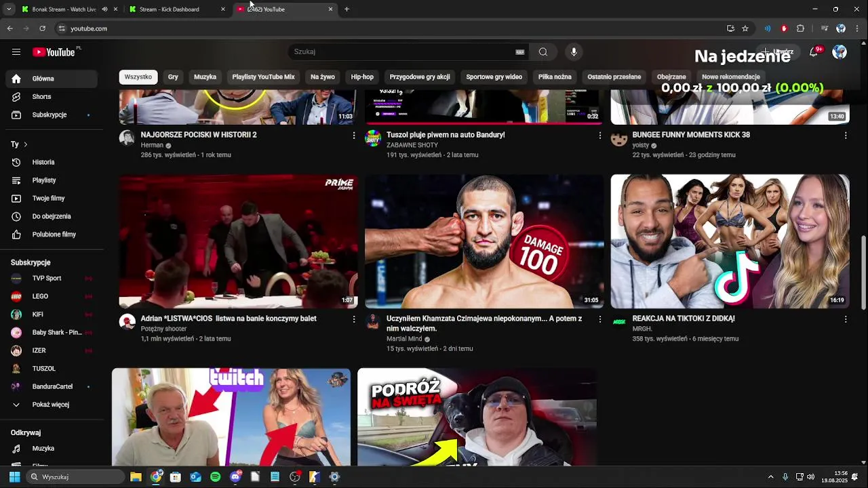This screenshot has height=488, width=868.
Task: Open options for Tuszol pluje piwem video
Action: [x=599, y=136]
